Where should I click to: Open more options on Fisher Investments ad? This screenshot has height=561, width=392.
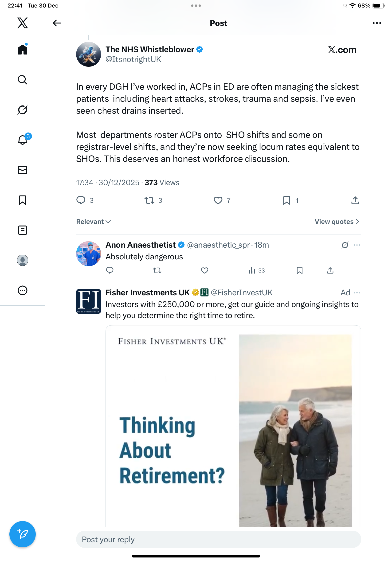[x=357, y=292]
